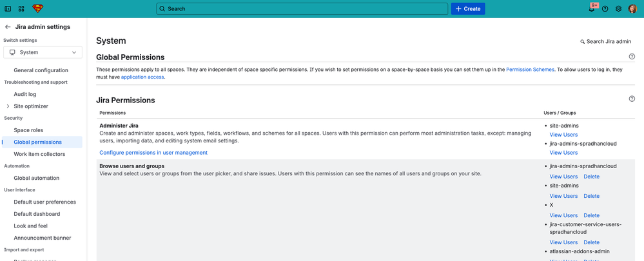Image resolution: width=644 pixels, height=261 pixels.
Task: Open the user profile avatar
Action: pyautogui.click(x=632, y=8)
